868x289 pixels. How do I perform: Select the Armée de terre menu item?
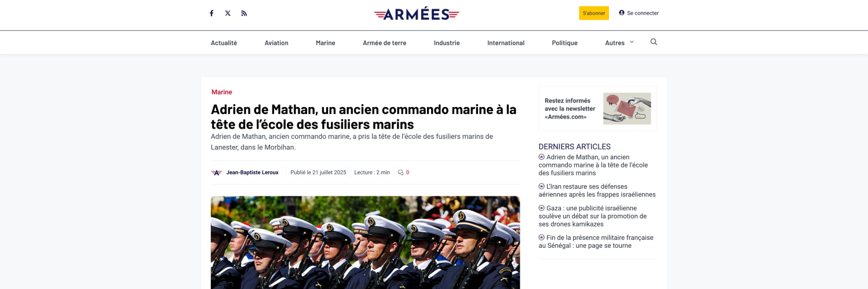tap(384, 43)
